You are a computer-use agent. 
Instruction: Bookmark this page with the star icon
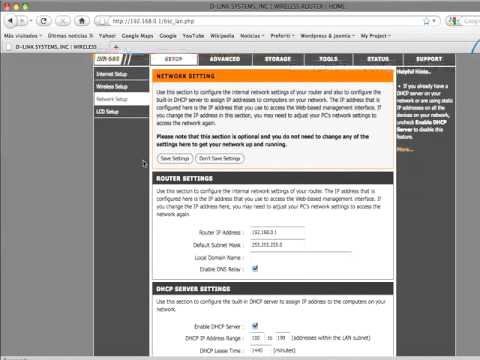426,21
